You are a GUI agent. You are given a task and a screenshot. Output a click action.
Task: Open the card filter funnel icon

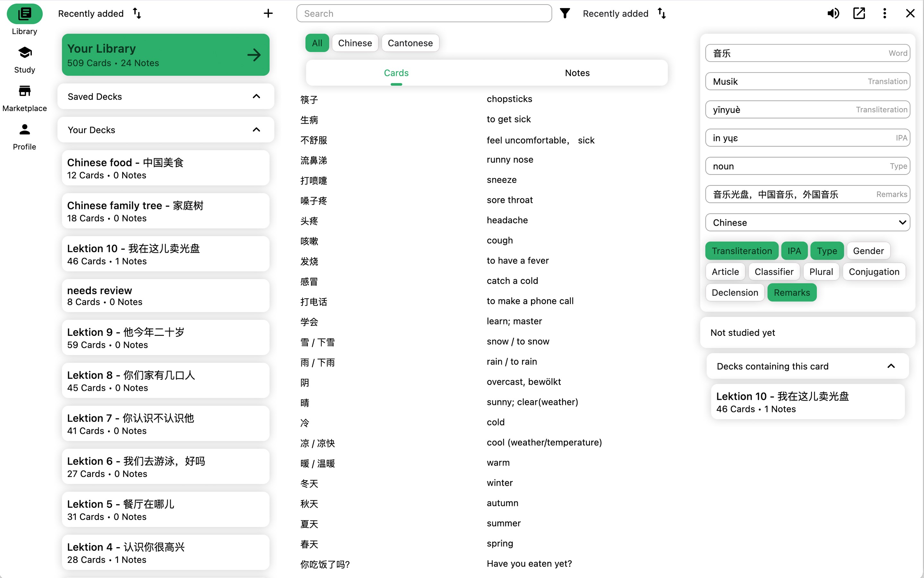(565, 13)
